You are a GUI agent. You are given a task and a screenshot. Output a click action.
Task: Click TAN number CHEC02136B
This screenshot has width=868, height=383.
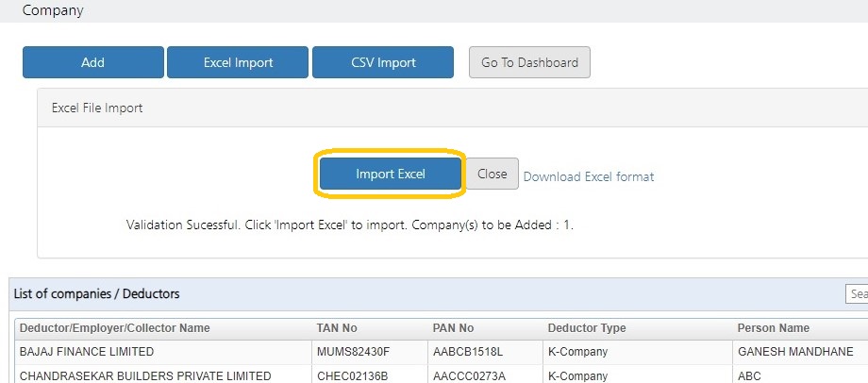352,376
